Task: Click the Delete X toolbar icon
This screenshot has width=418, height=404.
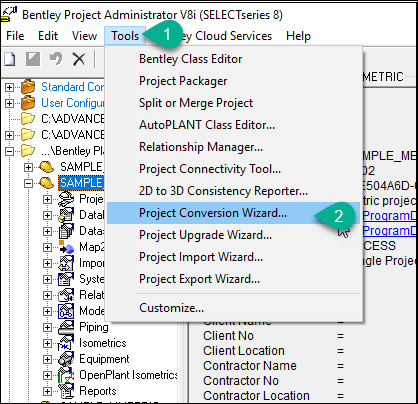Action: (79, 59)
